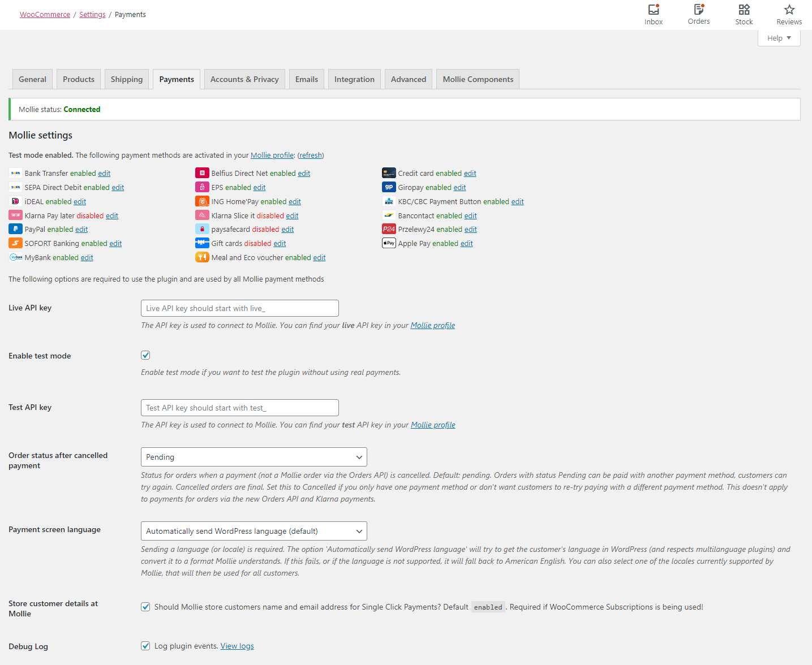The image size is (812, 665).
Task: Click the iDEAL payment icon
Action: click(x=15, y=201)
